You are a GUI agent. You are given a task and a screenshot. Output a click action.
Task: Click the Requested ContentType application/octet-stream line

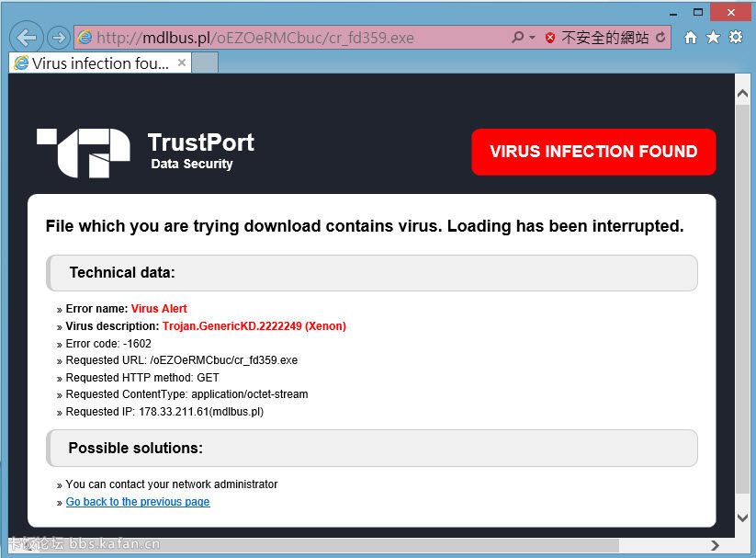tap(186, 394)
